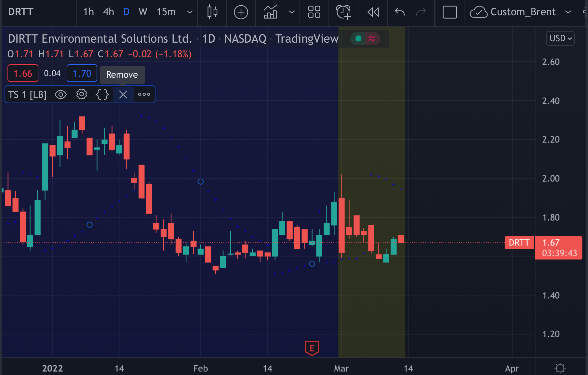Click the red 1.66 sell price button

point(23,73)
